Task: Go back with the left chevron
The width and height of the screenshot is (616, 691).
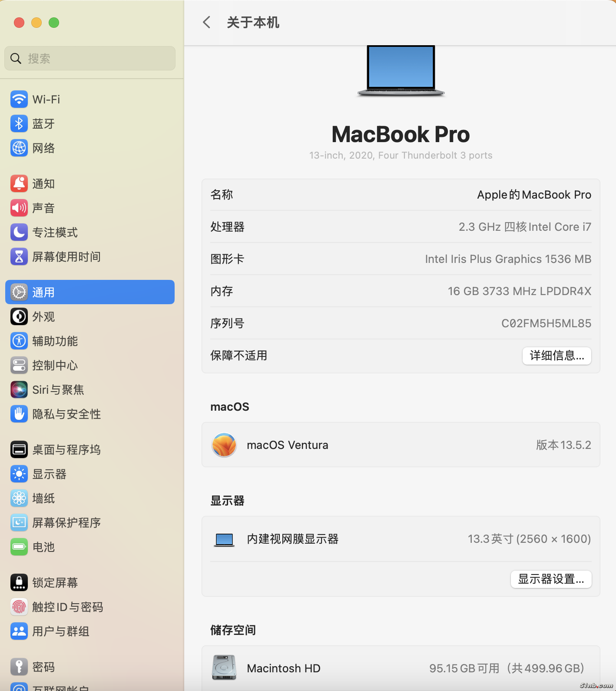Action: [x=207, y=23]
